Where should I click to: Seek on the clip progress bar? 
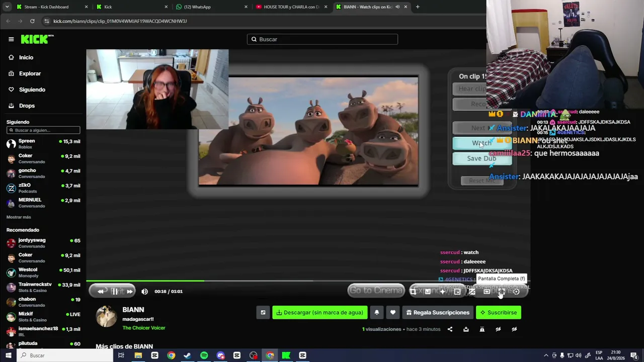pos(308,281)
